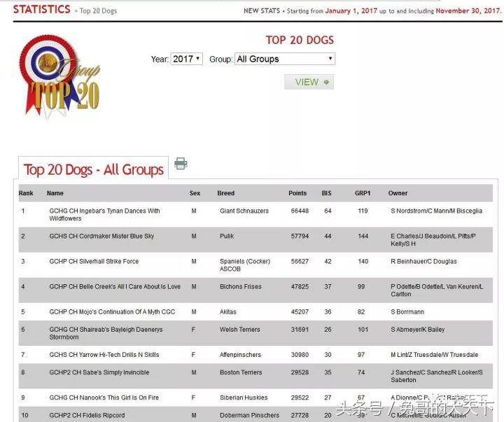The width and height of the screenshot is (504, 422).
Task: Click the STATISTICS heading
Action: [41, 9]
